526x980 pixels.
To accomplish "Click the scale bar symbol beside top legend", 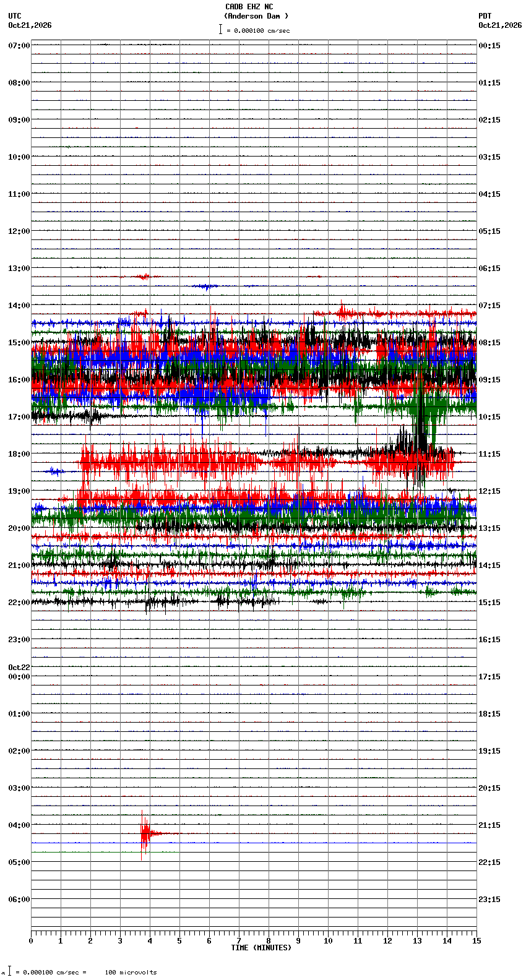I will [x=220, y=29].
